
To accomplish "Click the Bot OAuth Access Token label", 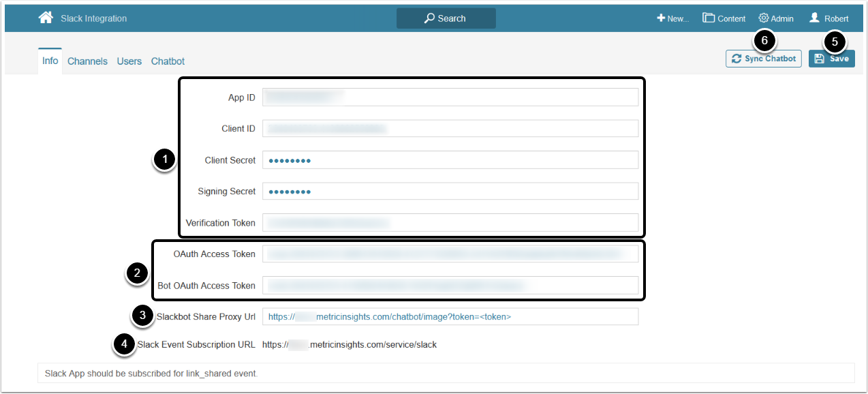I will pyautogui.click(x=206, y=286).
